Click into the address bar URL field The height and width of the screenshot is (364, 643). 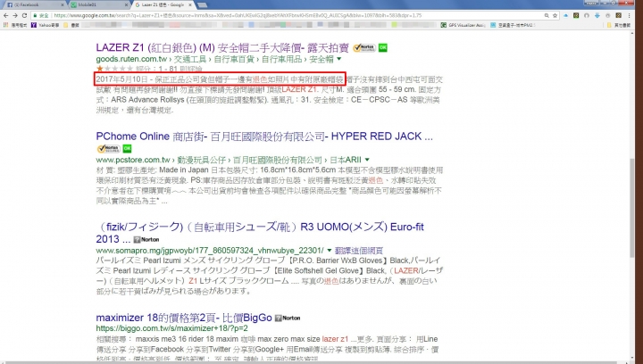[287, 15]
